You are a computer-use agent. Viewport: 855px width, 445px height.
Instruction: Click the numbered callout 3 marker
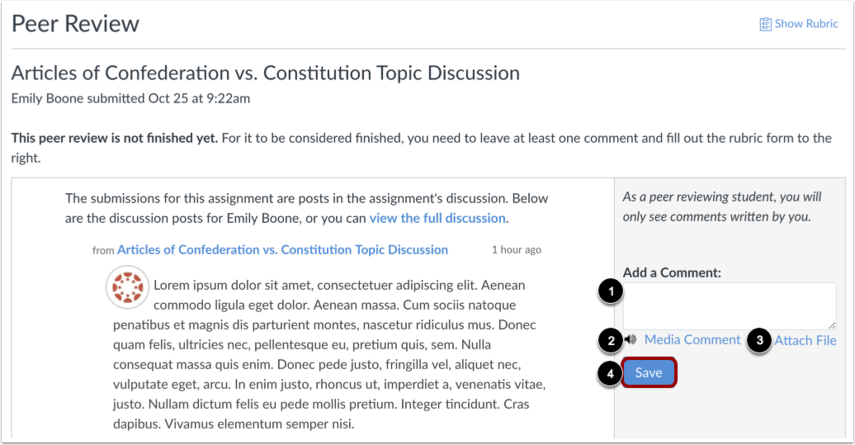(x=759, y=341)
